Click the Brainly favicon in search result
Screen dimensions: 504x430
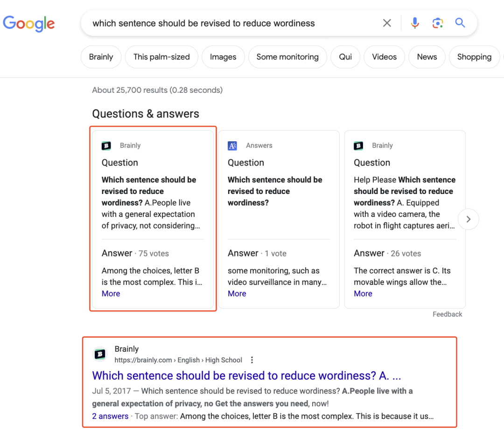(100, 354)
